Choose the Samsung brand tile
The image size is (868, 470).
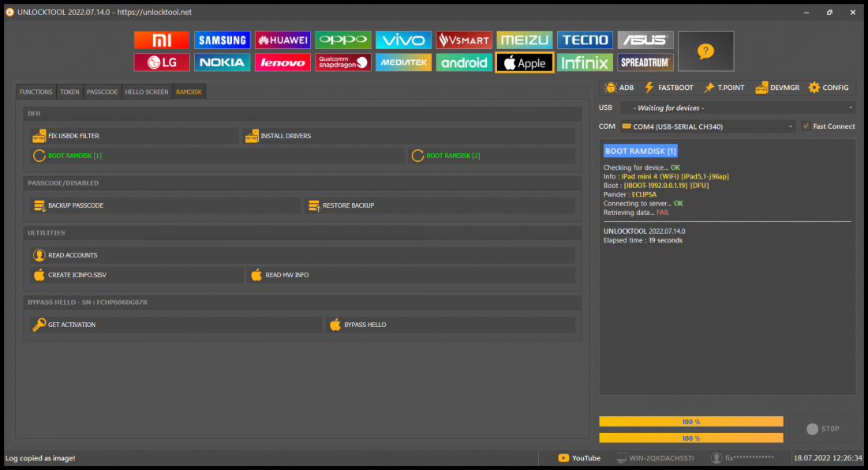[222, 40]
